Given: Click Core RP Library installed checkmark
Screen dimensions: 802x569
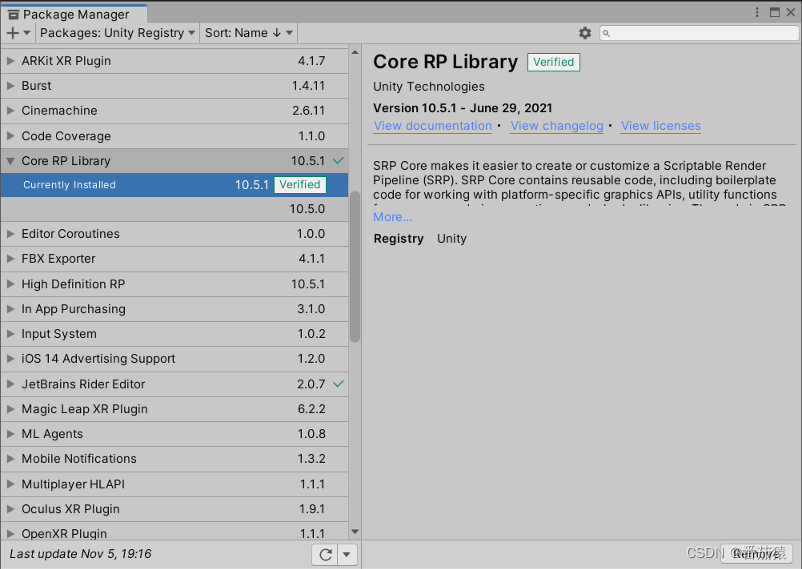Looking at the screenshot, I should coord(338,161).
